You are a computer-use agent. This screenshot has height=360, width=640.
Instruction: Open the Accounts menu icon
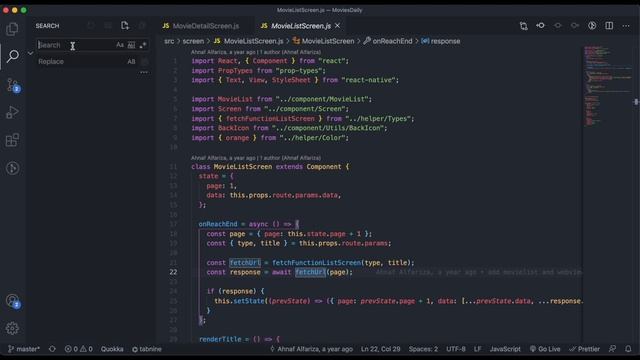click(13, 301)
